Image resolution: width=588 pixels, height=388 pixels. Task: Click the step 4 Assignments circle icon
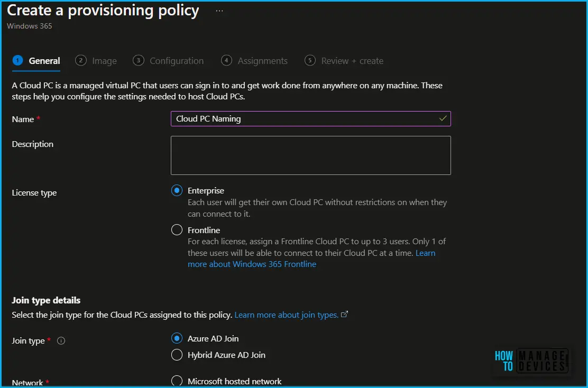click(x=226, y=60)
